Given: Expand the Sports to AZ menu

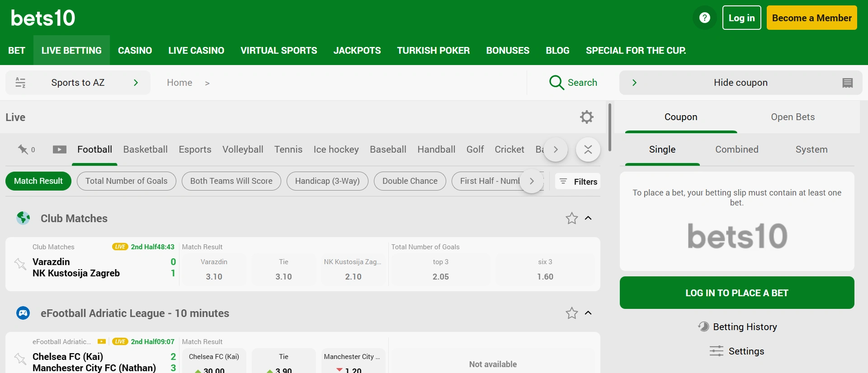Looking at the screenshot, I should [x=78, y=83].
